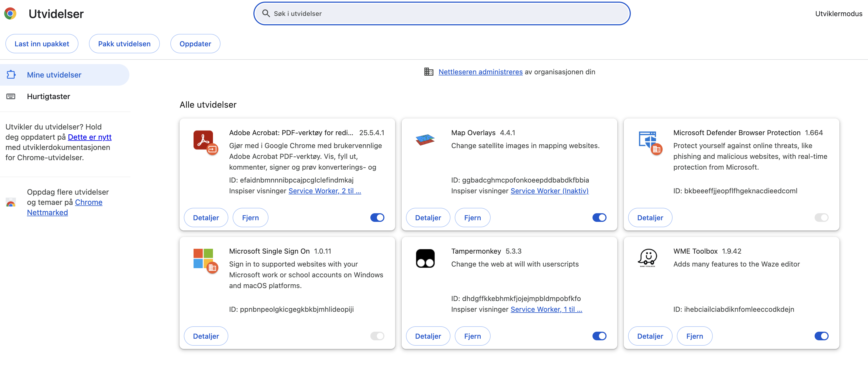Click the Adobe Acrobat extension ID text
The image size is (868, 378).
pos(291,180)
